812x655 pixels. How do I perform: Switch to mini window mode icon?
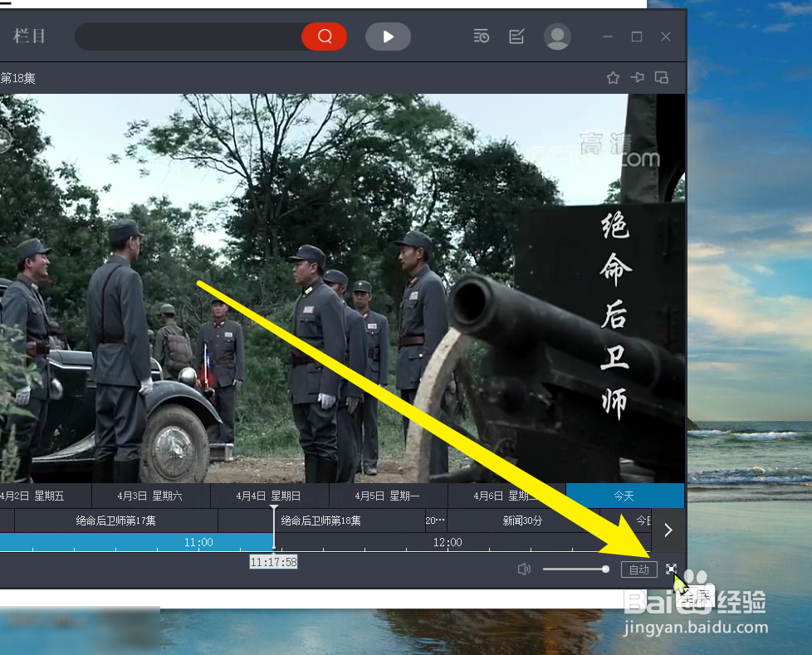pyautogui.click(x=661, y=78)
